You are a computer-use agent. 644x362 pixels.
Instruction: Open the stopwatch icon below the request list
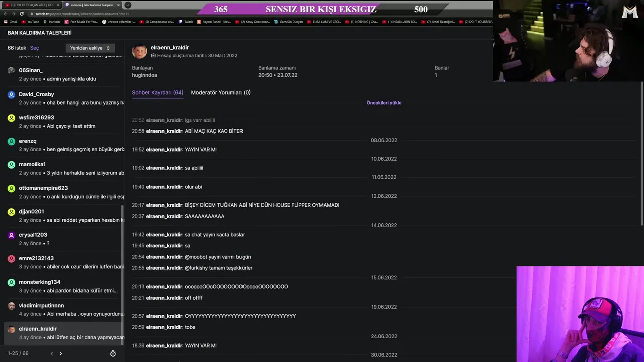113,353
